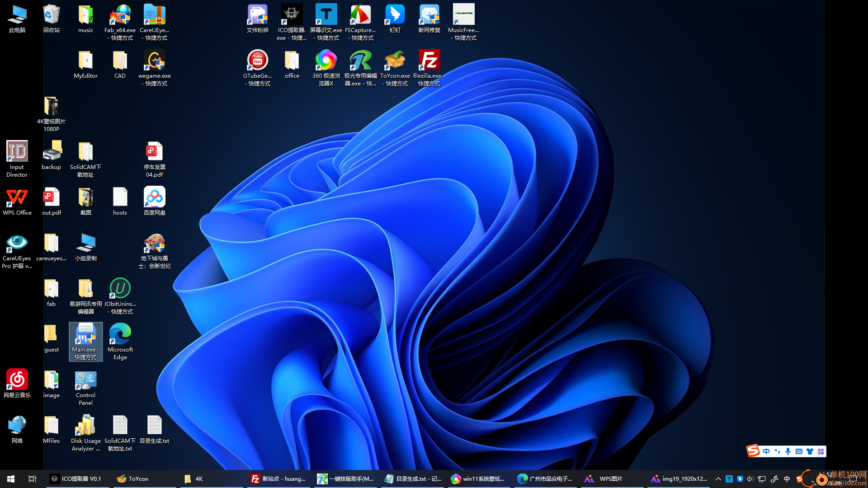The image size is (868, 488).
Task: Select the wegame.exe shortcut icon
Action: point(155,68)
